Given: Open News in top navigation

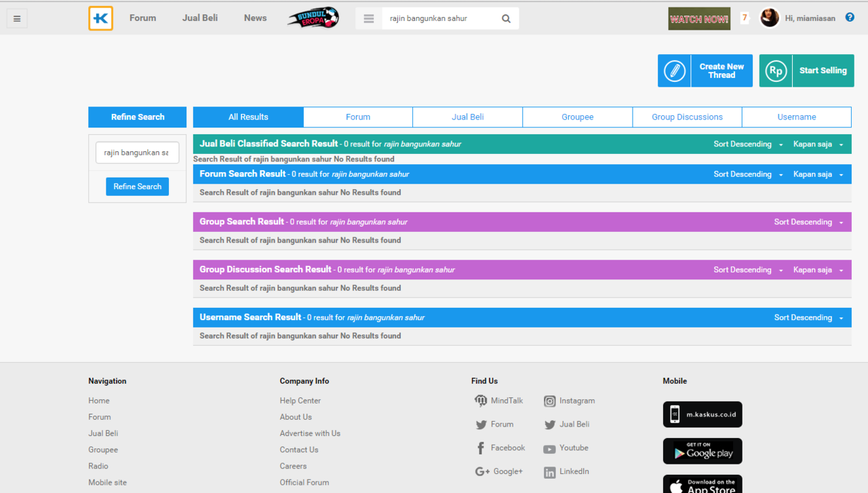Looking at the screenshot, I should pos(256,18).
